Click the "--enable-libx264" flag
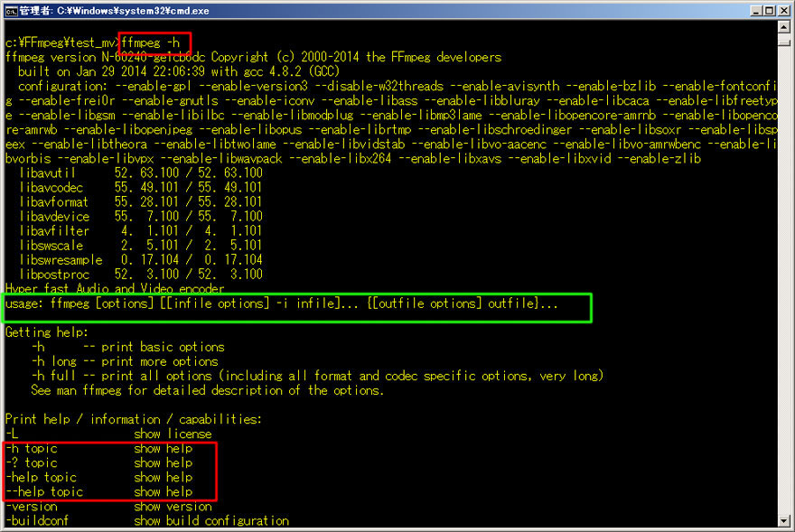Image resolution: width=795 pixels, height=532 pixels. tap(341, 159)
